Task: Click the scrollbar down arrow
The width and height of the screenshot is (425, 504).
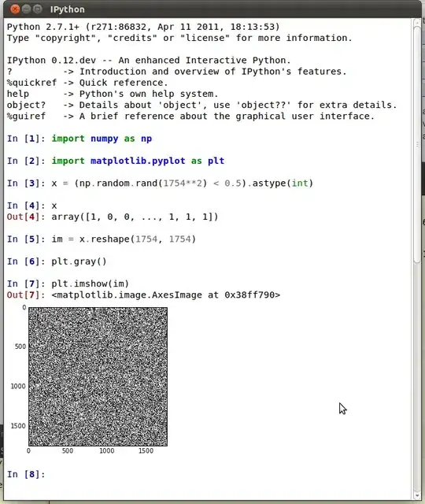Action: point(417,496)
